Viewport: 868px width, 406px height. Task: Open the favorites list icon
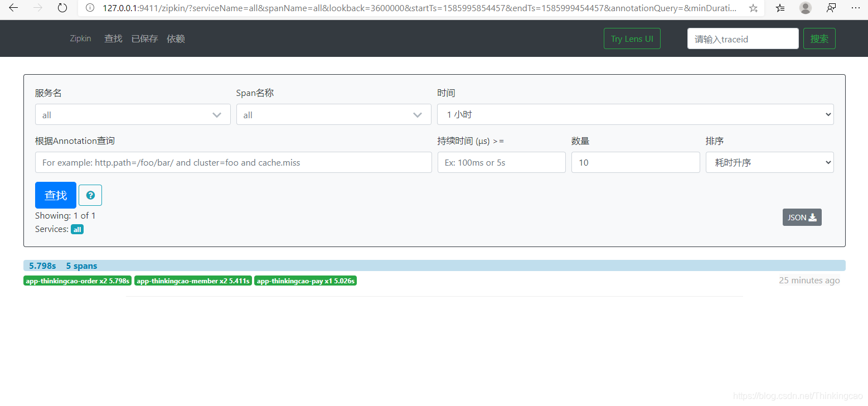coord(780,8)
